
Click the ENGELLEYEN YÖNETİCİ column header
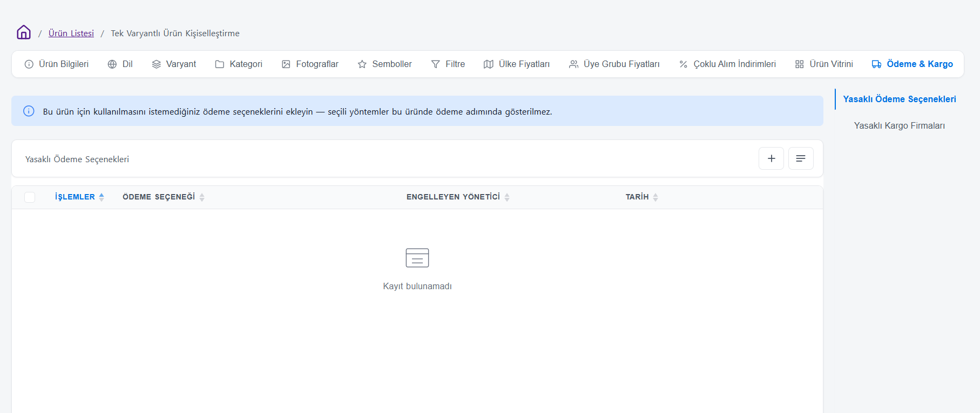pos(454,197)
